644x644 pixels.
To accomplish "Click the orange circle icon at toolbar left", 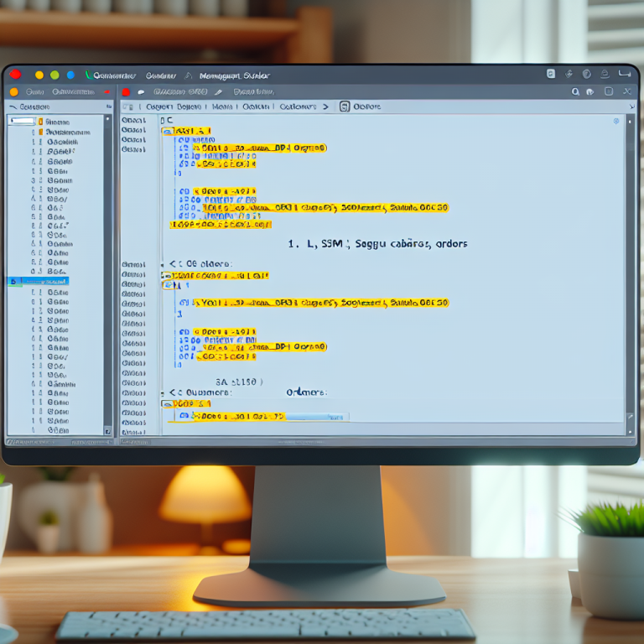I will (x=13, y=91).
